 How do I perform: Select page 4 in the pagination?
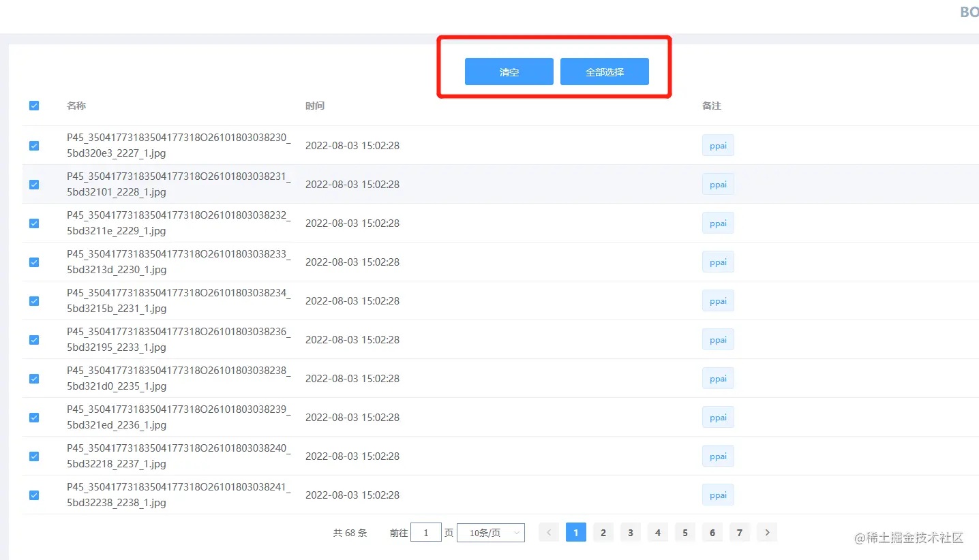click(x=657, y=532)
